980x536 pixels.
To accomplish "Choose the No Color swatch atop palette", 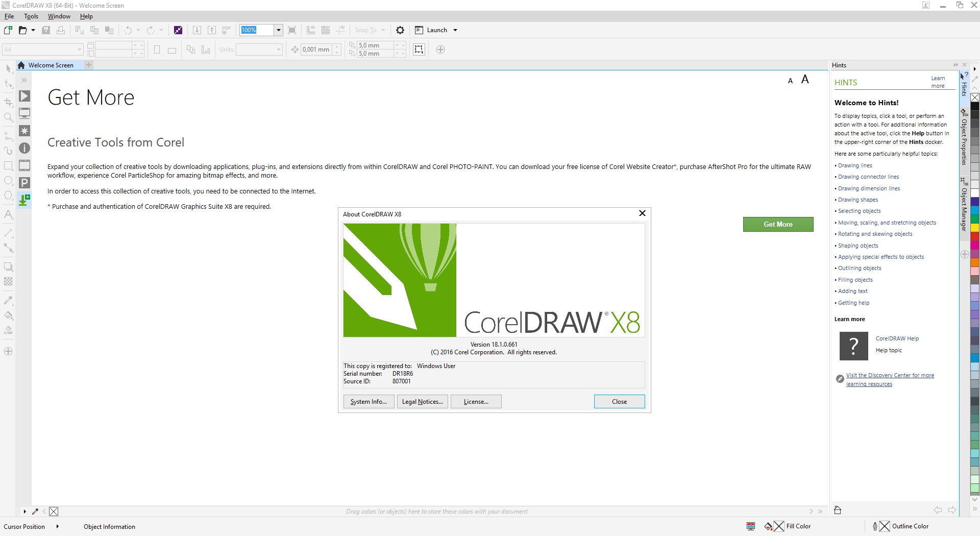I will tap(975, 98).
